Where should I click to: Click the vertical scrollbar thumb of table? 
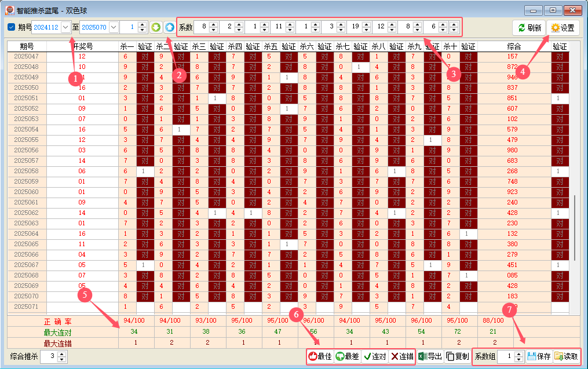coord(575,229)
